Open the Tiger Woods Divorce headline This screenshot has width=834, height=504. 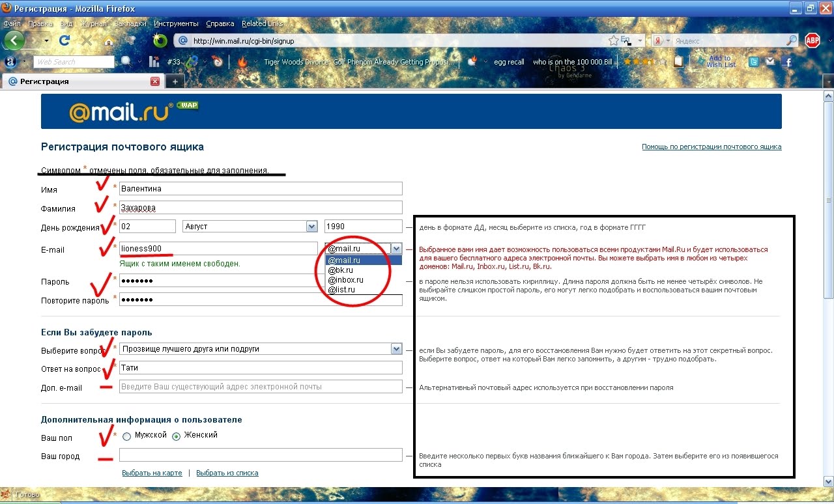click(358, 62)
